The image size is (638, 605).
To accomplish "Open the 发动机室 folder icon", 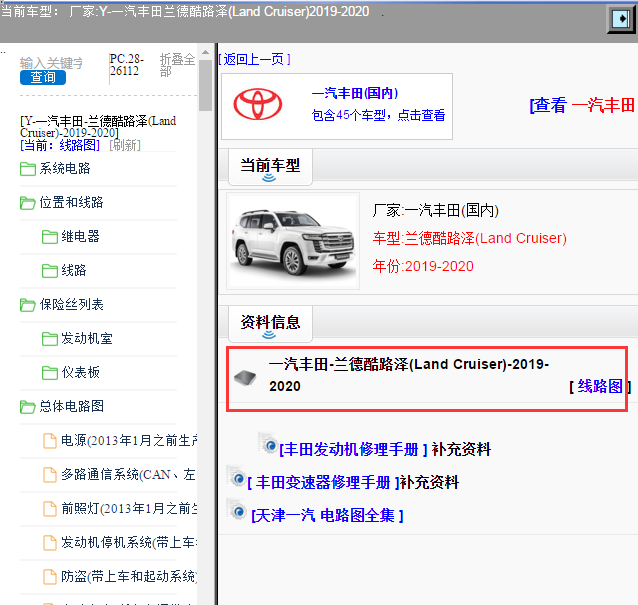I will tap(50, 339).
